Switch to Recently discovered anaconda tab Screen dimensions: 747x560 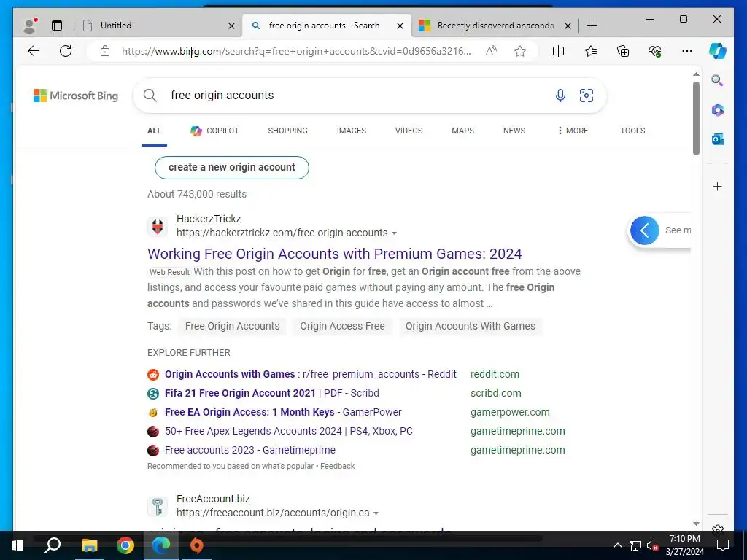pyautogui.click(x=493, y=26)
